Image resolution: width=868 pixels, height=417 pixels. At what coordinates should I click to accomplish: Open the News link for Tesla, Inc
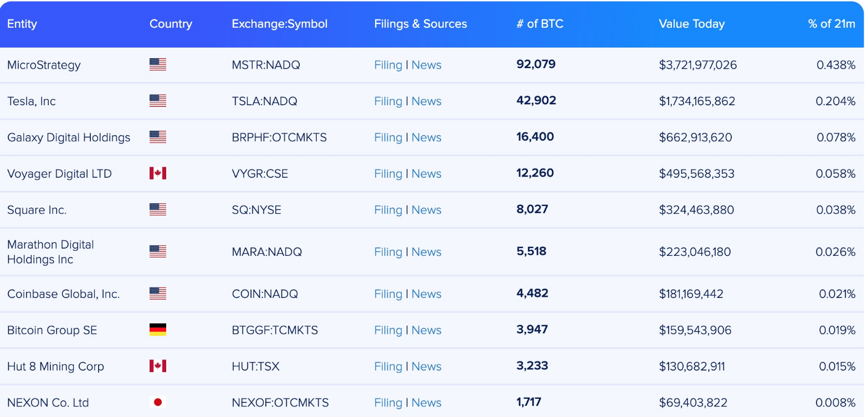tap(427, 101)
